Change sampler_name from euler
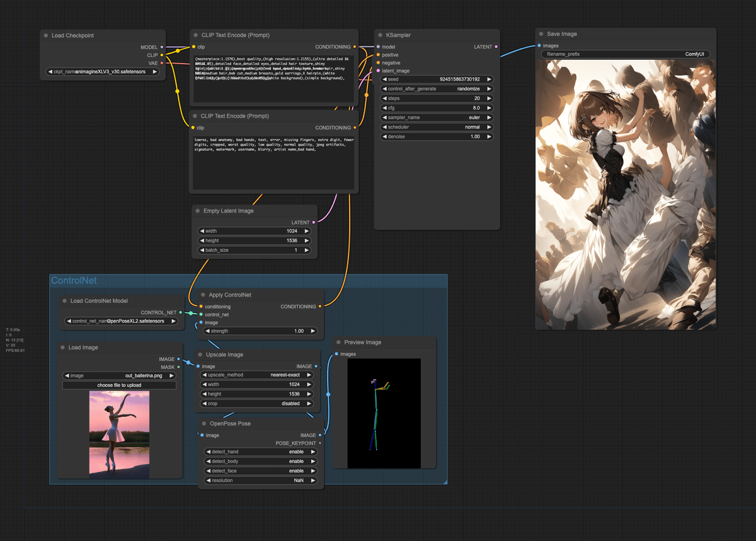The height and width of the screenshot is (541, 756). click(437, 117)
